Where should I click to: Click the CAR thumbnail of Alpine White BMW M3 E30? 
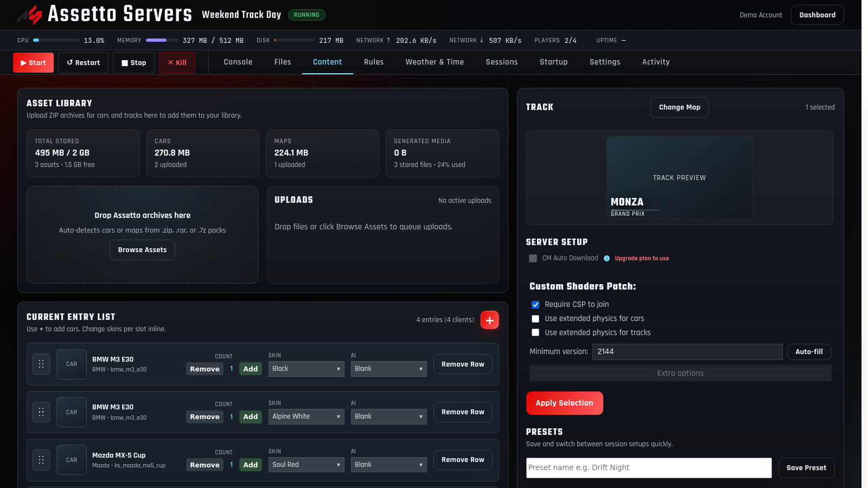click(72, 412)
